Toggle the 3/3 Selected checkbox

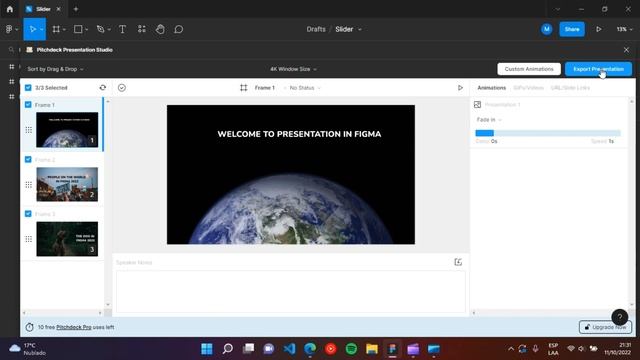pyautogui.click(x=28, y=88)
